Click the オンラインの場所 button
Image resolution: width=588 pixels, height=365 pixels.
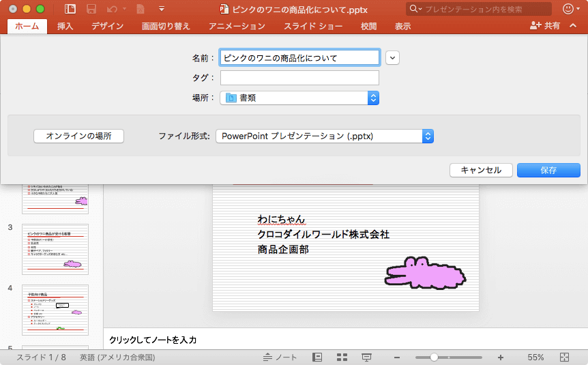pos(78,136)
